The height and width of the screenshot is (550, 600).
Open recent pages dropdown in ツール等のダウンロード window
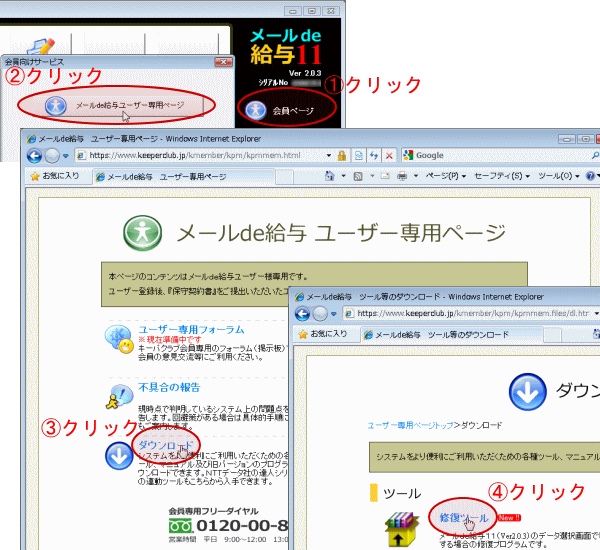click(334, 314)
